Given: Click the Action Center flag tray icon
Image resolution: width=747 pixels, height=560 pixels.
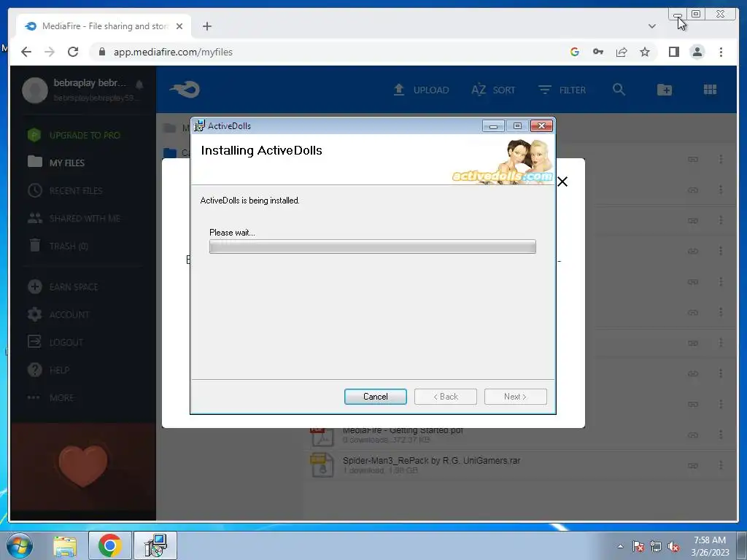Looking at the screenshot, I should 638,546.
